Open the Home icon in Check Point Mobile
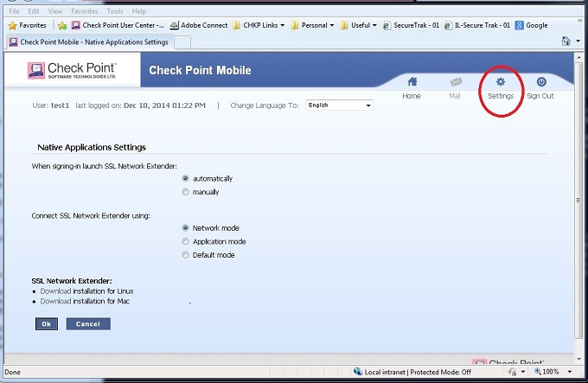 [x=412, y=81]
